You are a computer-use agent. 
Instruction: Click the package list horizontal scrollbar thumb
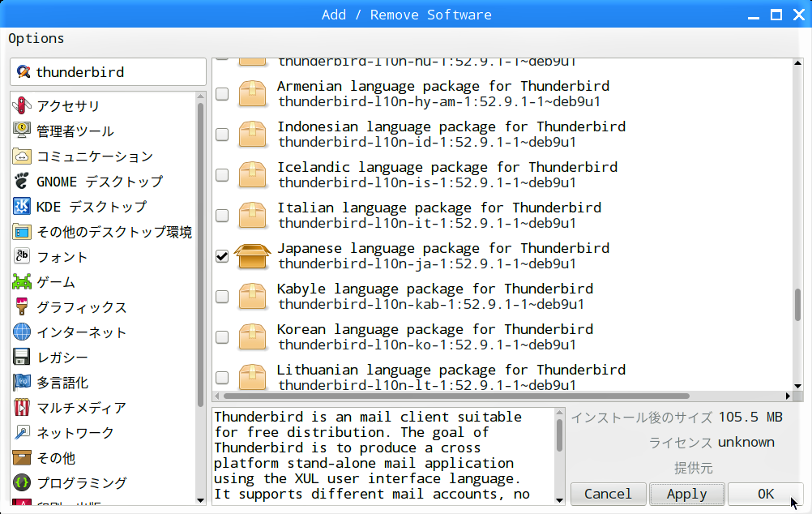[x=456, y=396]
